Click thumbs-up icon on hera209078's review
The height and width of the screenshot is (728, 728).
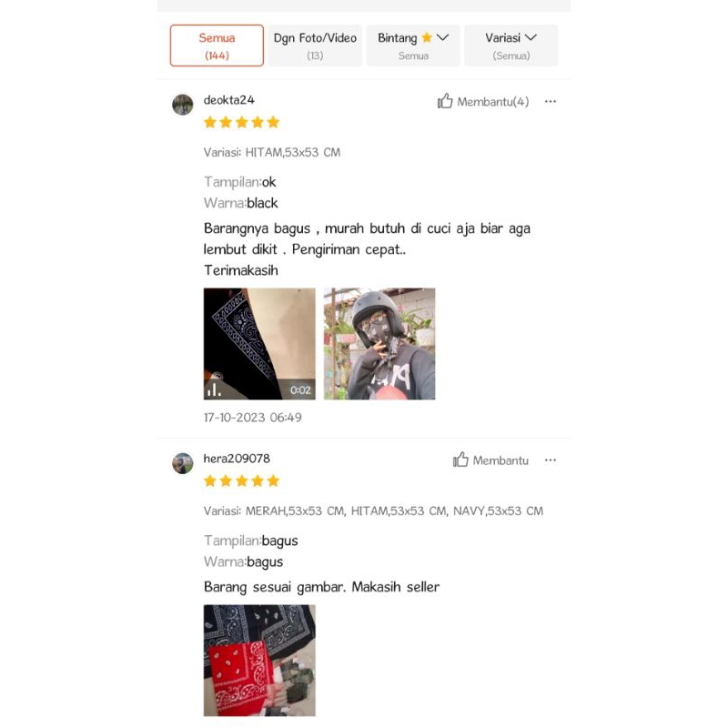click(x=460, y=460)
